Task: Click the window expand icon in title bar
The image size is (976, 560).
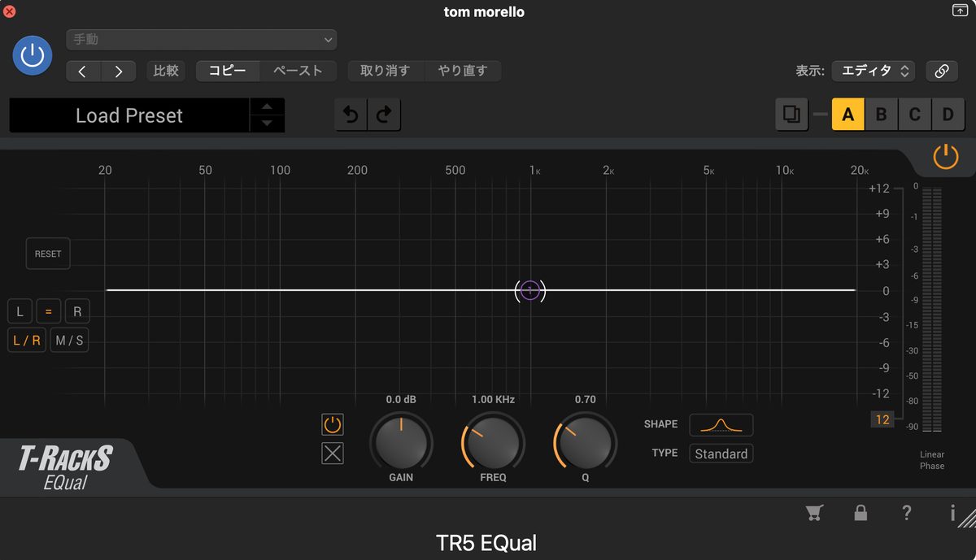Action: click(960, 11)
